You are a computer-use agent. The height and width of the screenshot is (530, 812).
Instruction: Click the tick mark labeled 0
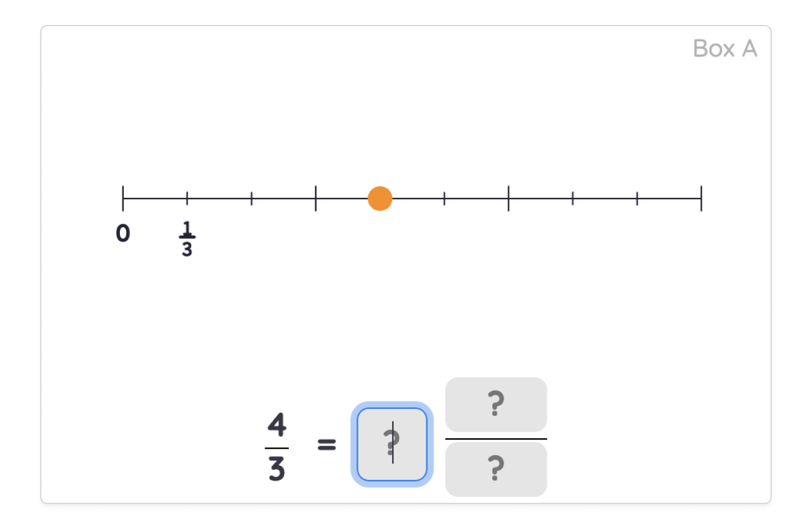point(124,198)
